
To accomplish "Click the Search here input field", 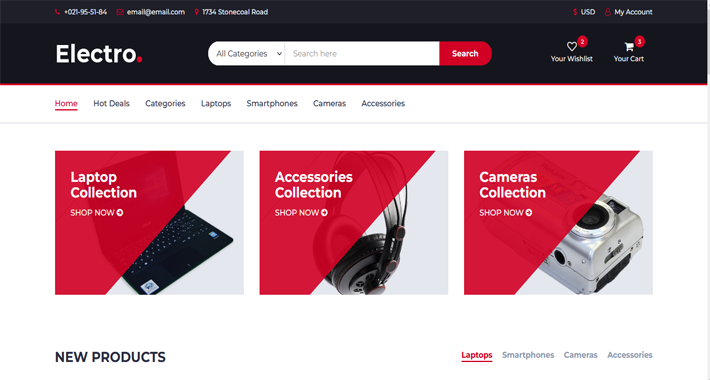I will point(362,53).
